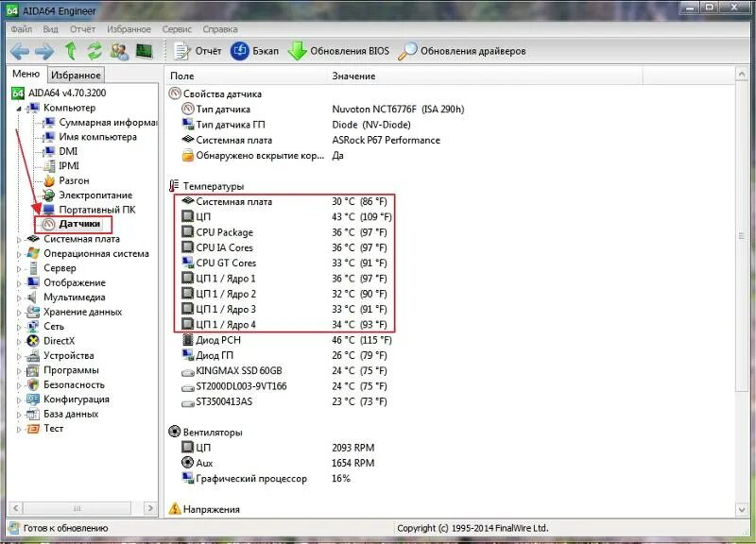Switch to the Избранное tab

[76, 75]
